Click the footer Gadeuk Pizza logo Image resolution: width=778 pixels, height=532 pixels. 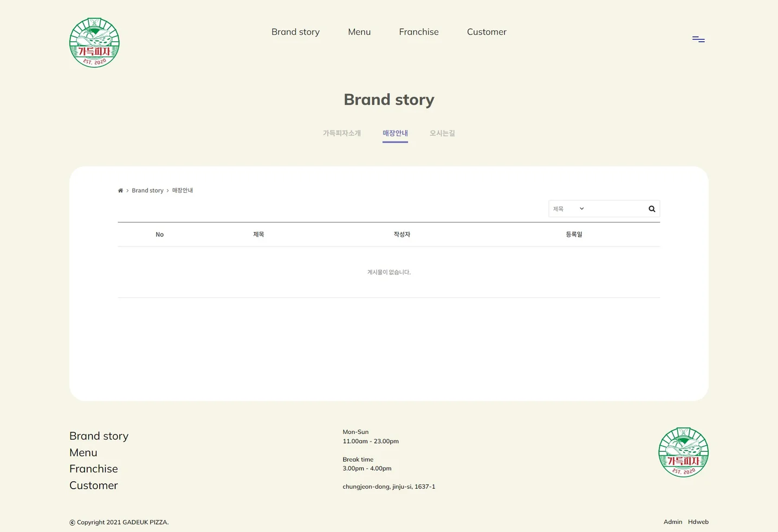click(x=683, y=452)
